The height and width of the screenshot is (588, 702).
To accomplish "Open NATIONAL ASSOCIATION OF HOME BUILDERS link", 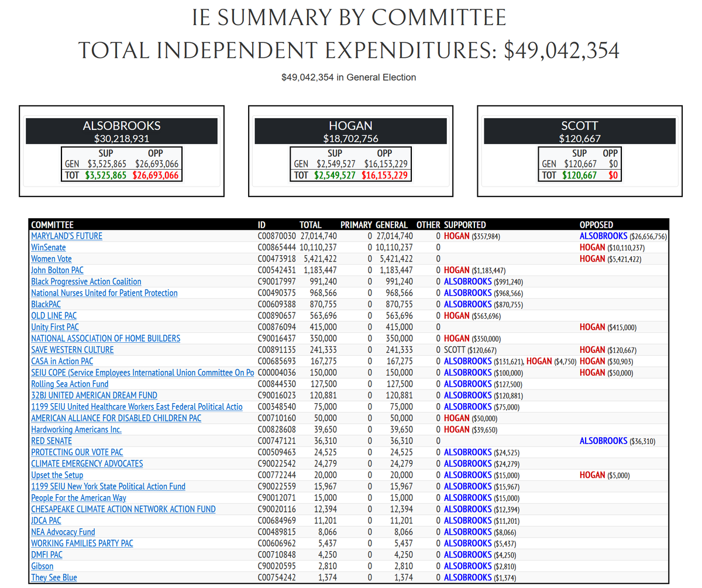I will coord(106,339).
